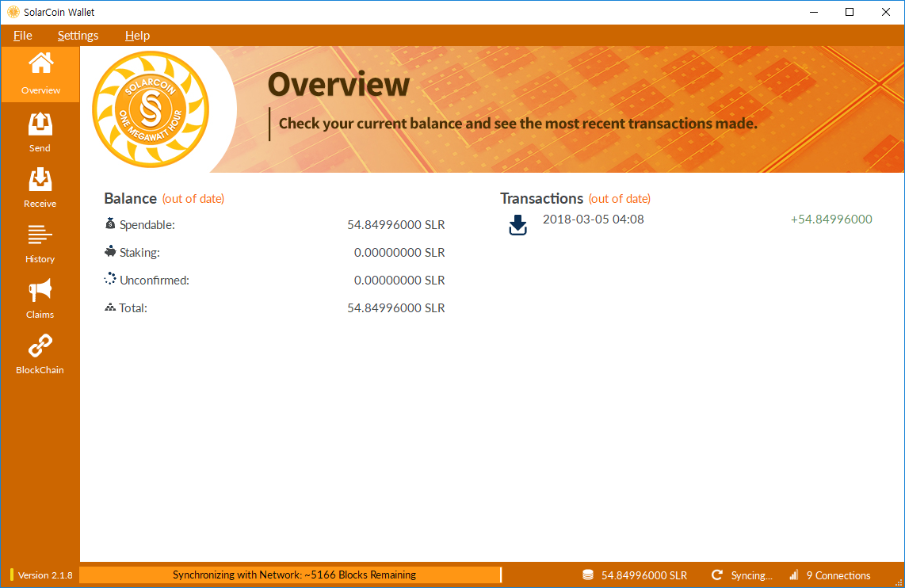Click the Staking piggy bank icon
905x588 pixels.
pos(110,251)
